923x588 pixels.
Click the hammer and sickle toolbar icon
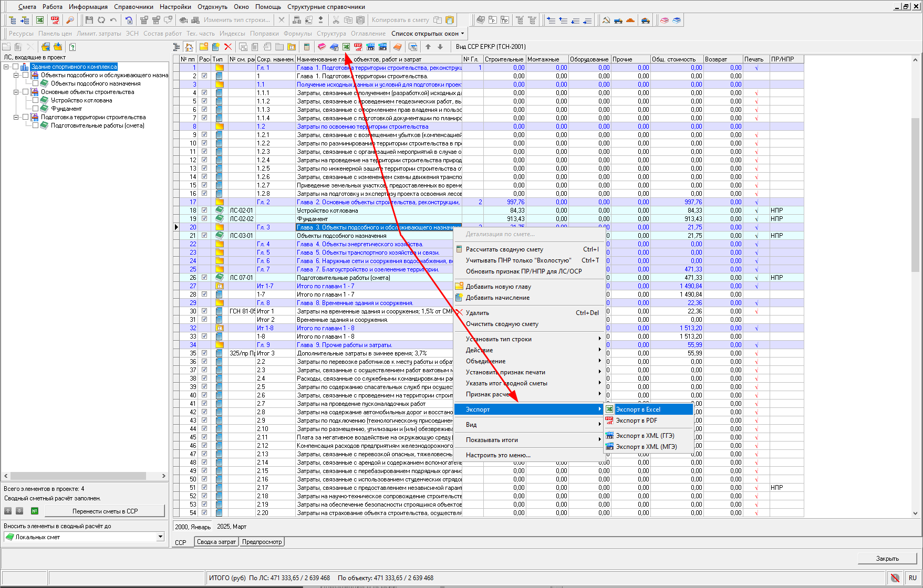(x=606, y=20)
